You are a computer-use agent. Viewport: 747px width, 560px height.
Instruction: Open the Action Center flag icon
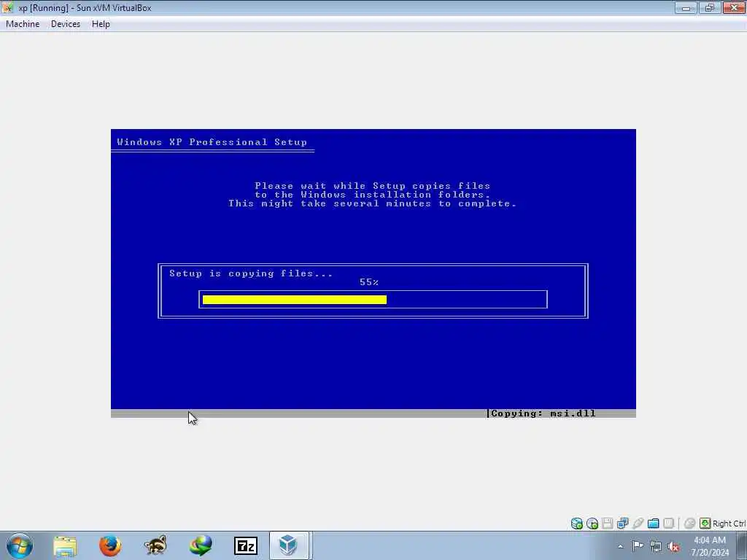tap(638, 546)
